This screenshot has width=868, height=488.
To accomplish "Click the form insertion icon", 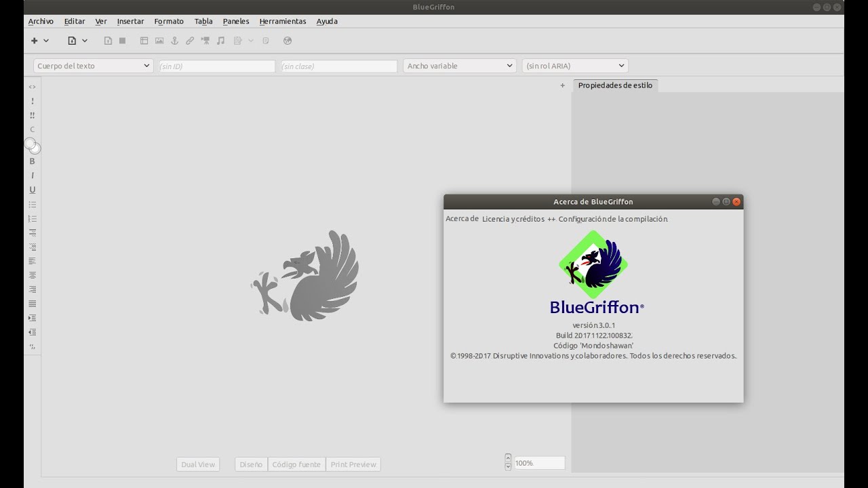I will 237,41.
